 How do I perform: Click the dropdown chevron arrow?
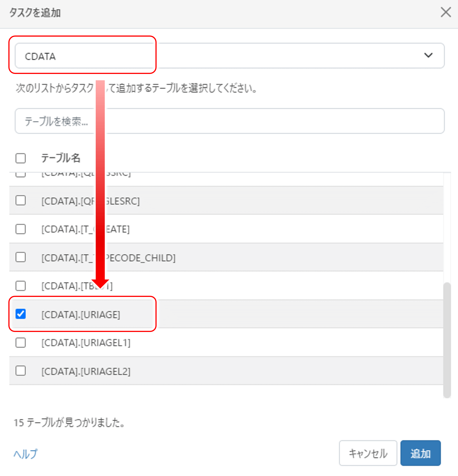click(428, 55)
